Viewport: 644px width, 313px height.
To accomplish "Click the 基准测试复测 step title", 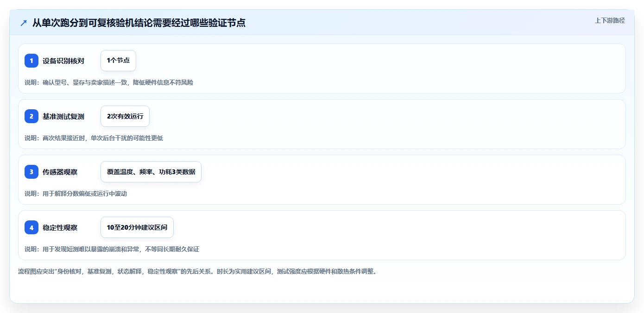I will pyautogui.click(x=63, y=116).
